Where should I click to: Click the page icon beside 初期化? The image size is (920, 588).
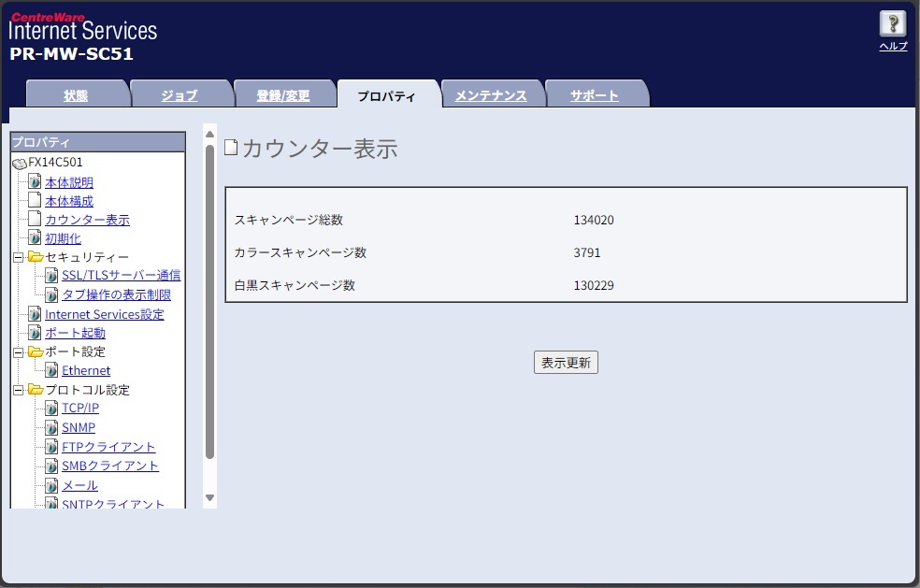pos(36,237)
